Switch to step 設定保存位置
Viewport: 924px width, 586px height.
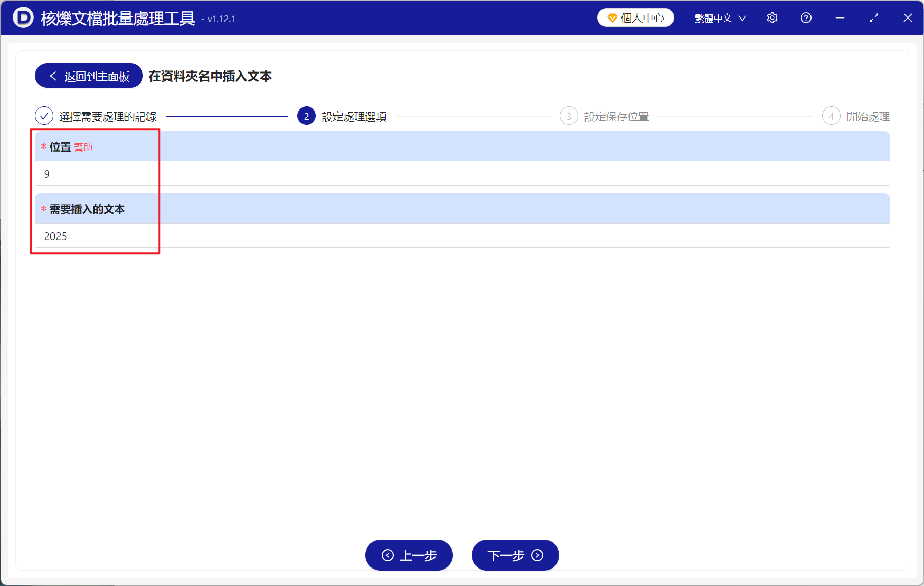click(616, 116)
